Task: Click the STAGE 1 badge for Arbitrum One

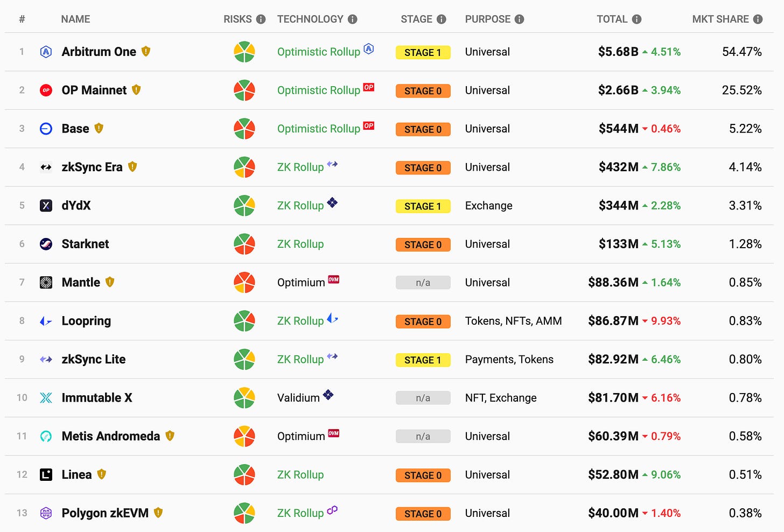Action: click(423, 52)
